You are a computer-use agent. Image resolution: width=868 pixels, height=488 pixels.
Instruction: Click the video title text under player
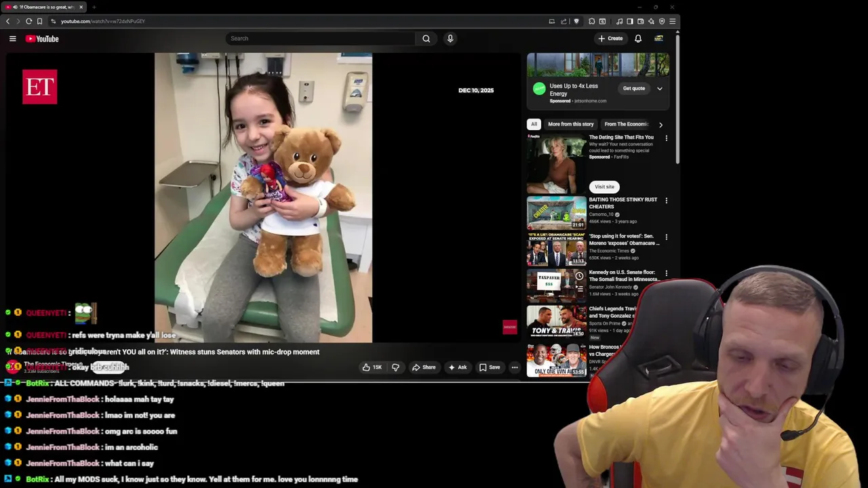163,352
